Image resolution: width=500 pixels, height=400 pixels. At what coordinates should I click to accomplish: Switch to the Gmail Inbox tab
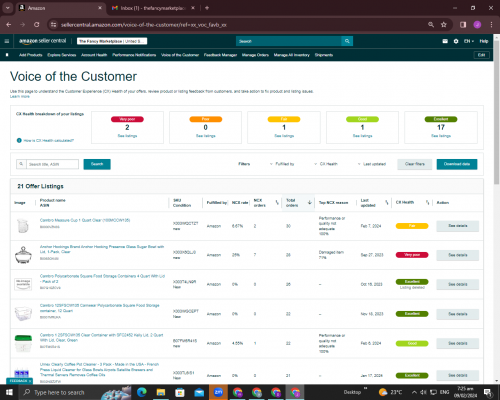[x=153, y=8]
